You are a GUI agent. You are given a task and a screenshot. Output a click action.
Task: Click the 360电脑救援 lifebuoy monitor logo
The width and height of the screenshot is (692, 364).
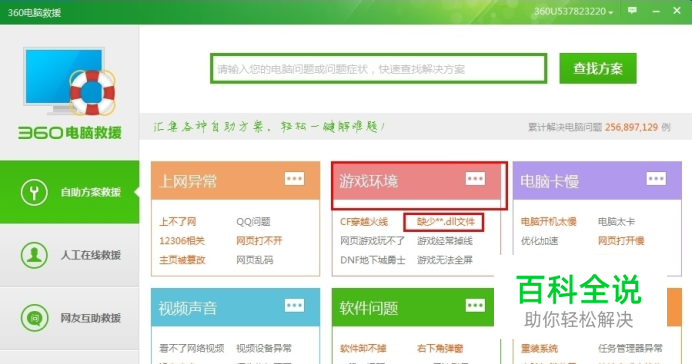click(x=69, y=82)
